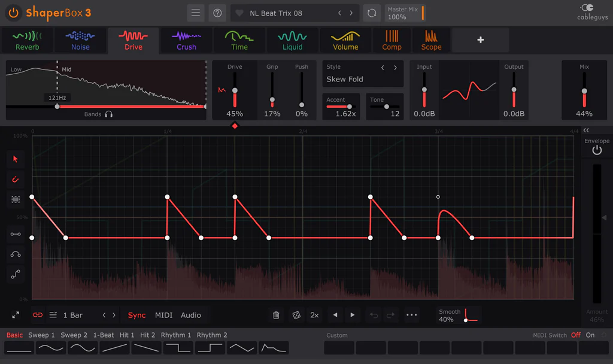Favorite the preset with heart icon
This screenshot has width=613, height=364.
point(239,13)
